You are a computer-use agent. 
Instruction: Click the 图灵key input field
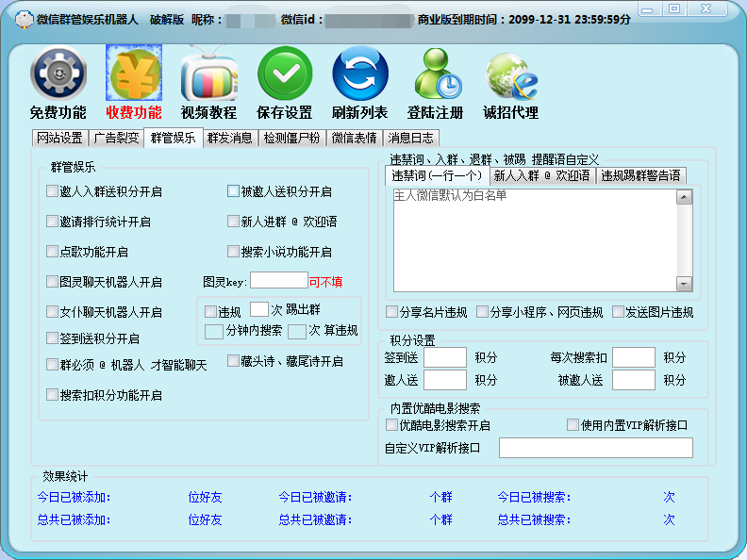[x=278, y=280]
